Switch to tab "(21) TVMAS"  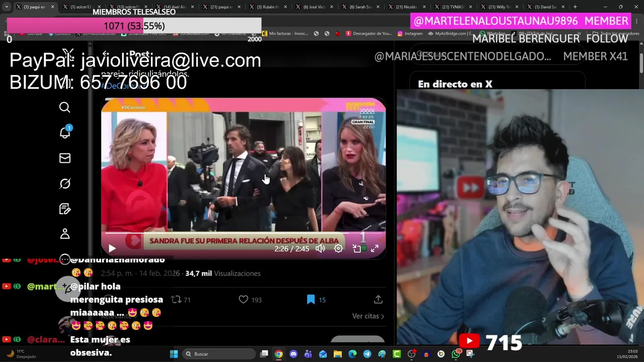click(452, 7)
